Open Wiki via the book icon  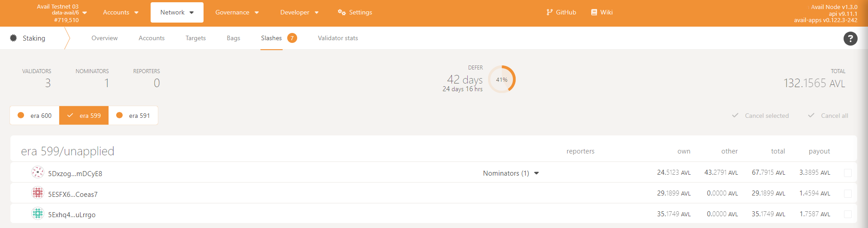point(594,12)
